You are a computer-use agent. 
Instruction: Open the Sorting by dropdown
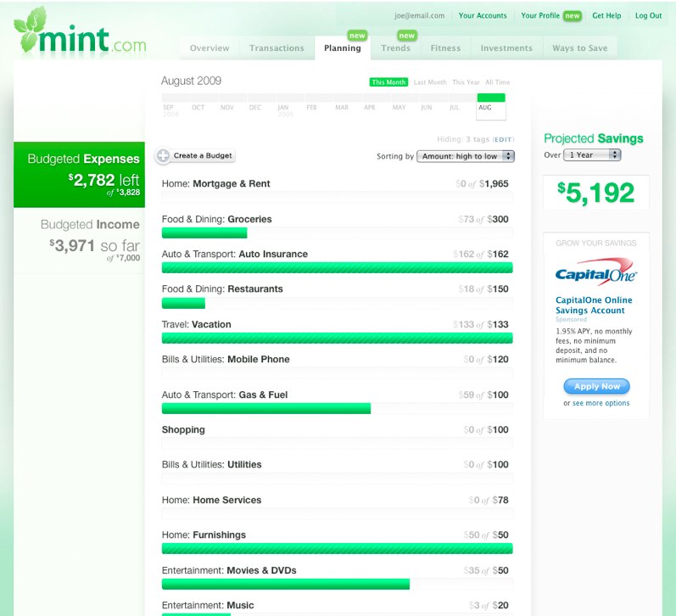(466, 156)
